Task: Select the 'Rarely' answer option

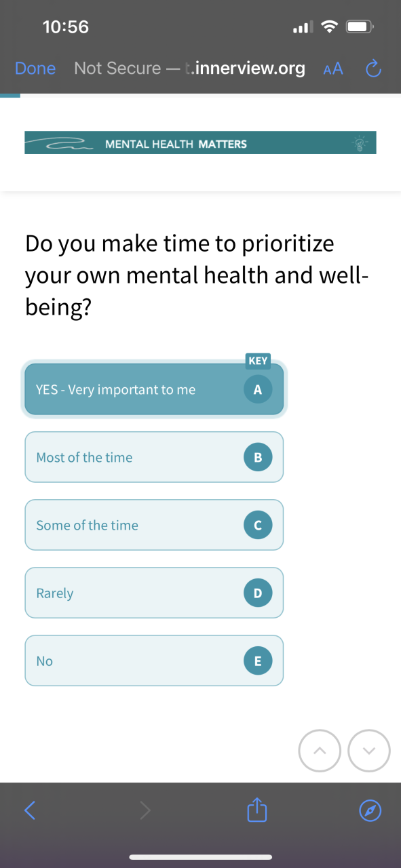Action: 154,593
